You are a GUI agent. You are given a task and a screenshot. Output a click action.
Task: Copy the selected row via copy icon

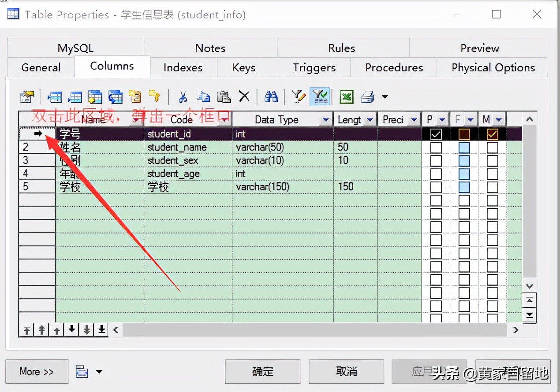tap(203, 96)
